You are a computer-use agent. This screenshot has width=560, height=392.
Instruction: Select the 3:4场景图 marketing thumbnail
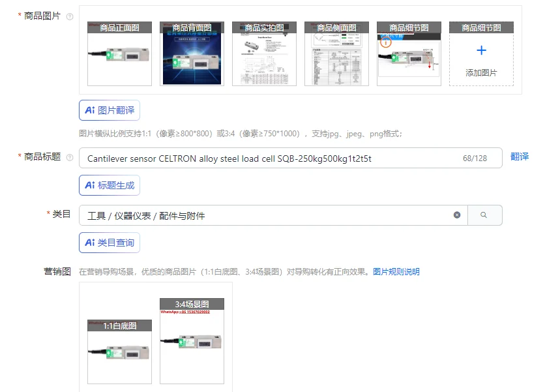tap(192, 341)
